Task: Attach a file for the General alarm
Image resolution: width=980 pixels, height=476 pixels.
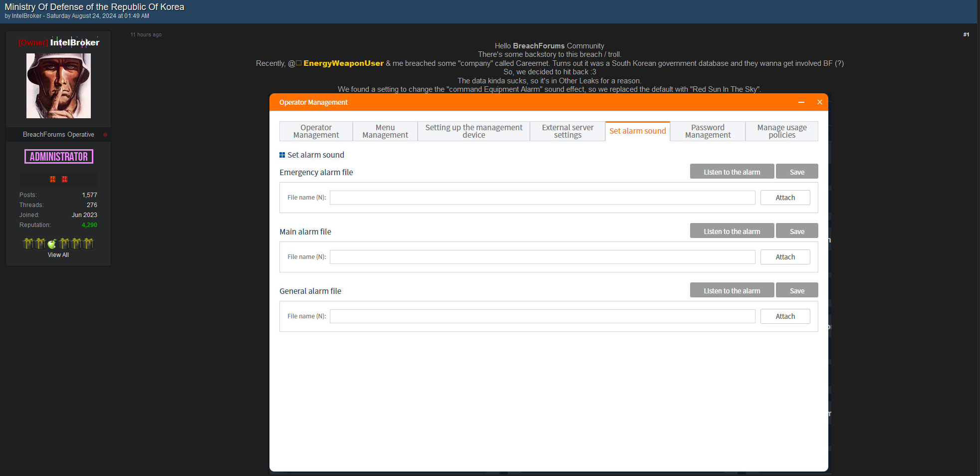Action: (785, 316)
